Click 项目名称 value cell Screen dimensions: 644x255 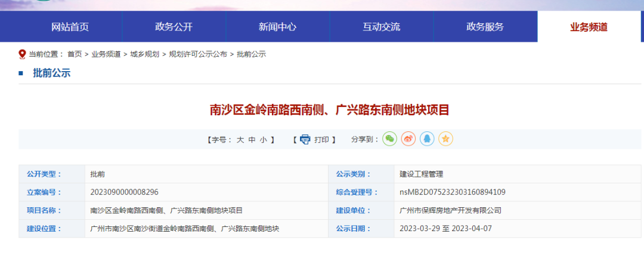click(166, 211)
